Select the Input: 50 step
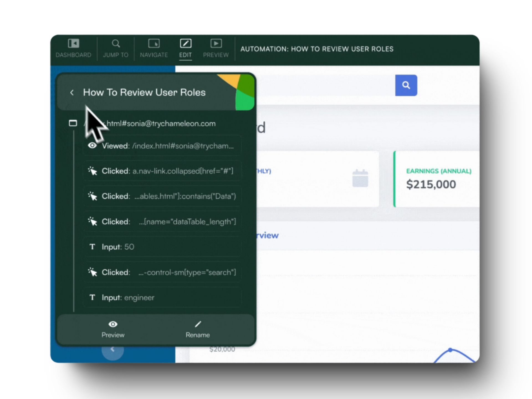Viewport: 532px width, 399px height. [x=162, y=247]
